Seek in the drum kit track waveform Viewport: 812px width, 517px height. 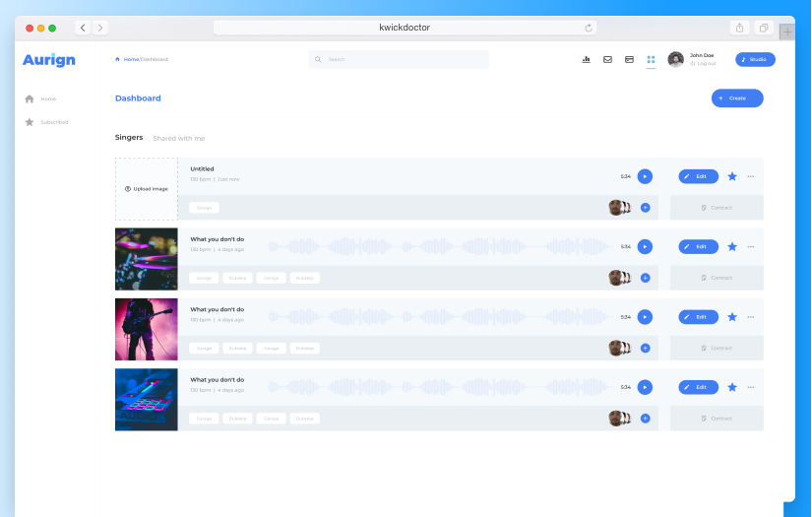(x=439, y=246)
